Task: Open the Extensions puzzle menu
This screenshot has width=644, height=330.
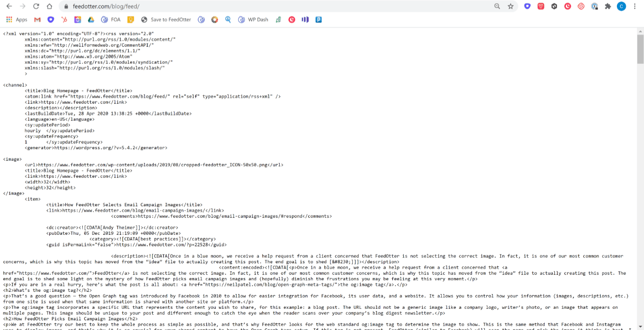Action: coord(608,6)
